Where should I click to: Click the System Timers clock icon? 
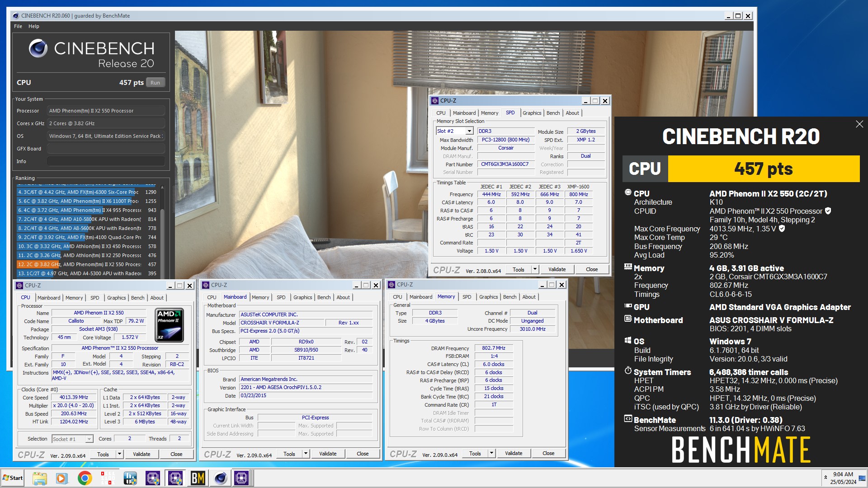click(628, 371)
